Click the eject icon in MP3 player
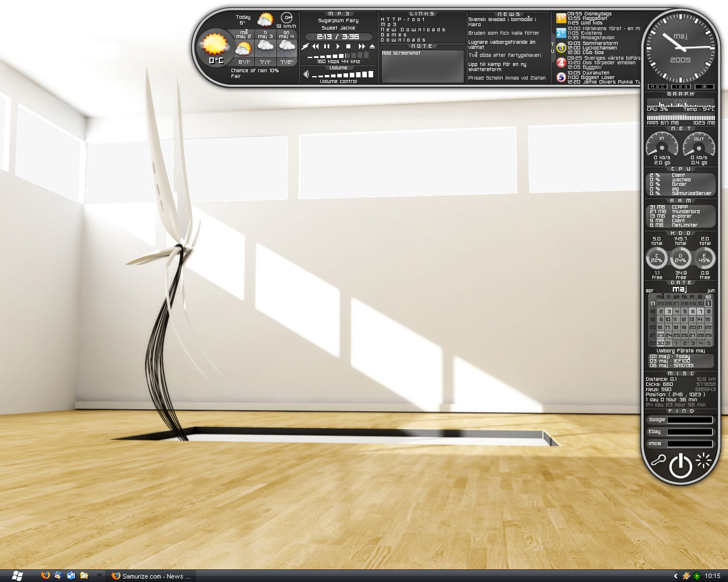 click(x=372, y=46)
